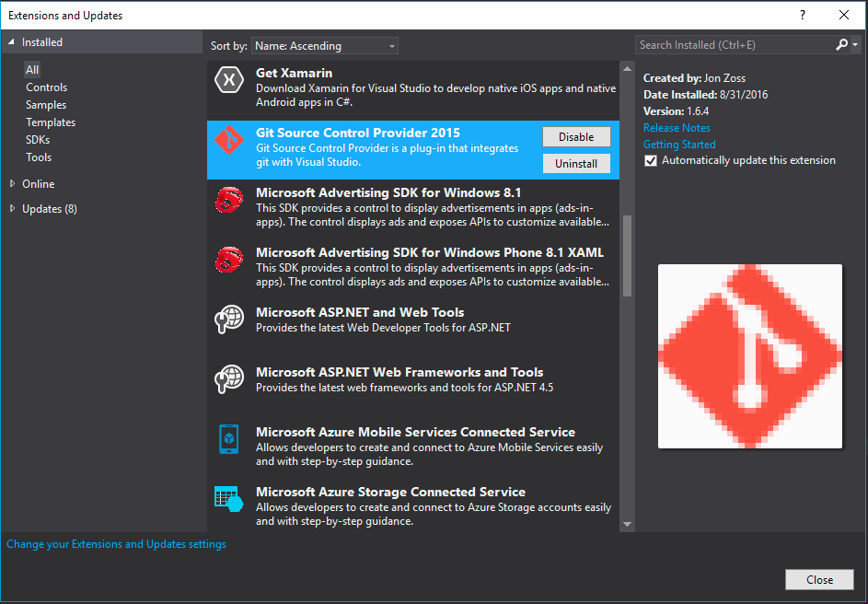Select Microsoft Advertising SDK for Windows 8.1 title
The image size is (868, 604).
pos(388,192)
